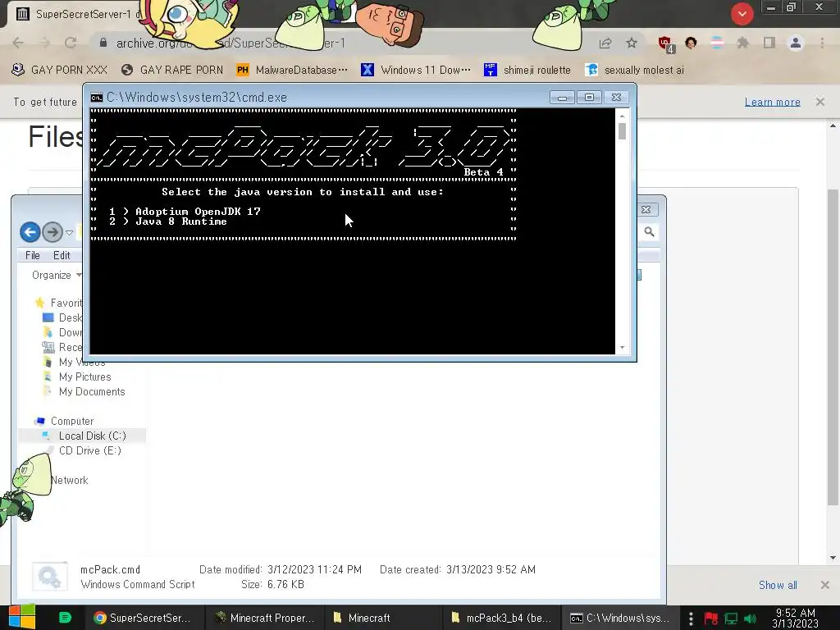Click the cmd window scroll up arrow

(622, 115)
